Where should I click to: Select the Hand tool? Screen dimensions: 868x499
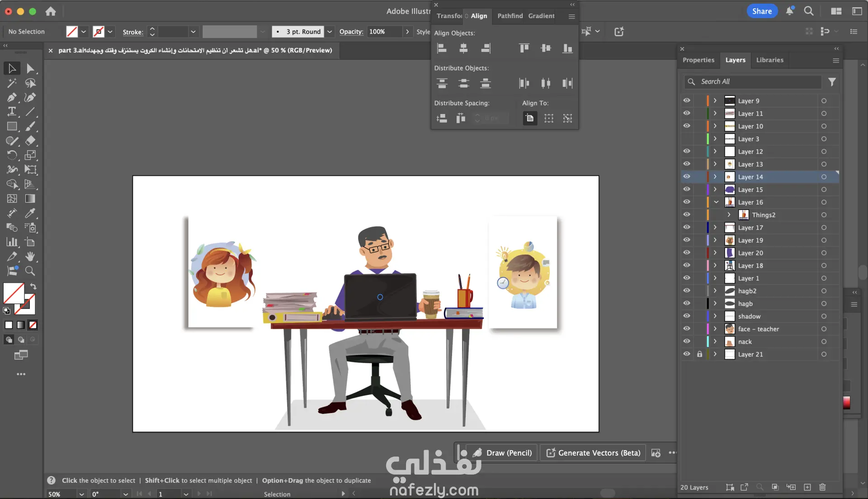click(x=30, y=257)
